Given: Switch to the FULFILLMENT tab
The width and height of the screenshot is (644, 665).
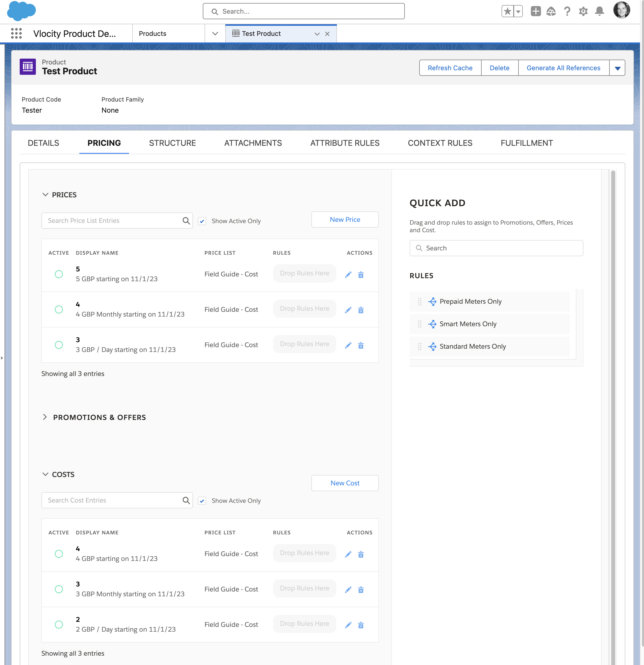Looking at the screenshot, I should [527, 143].
